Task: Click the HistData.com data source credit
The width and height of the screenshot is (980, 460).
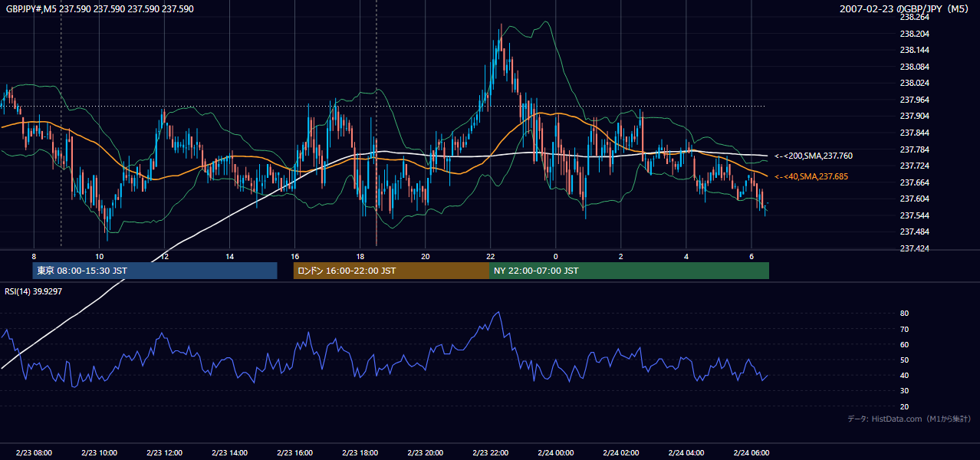Action: (x=909, y=419)
